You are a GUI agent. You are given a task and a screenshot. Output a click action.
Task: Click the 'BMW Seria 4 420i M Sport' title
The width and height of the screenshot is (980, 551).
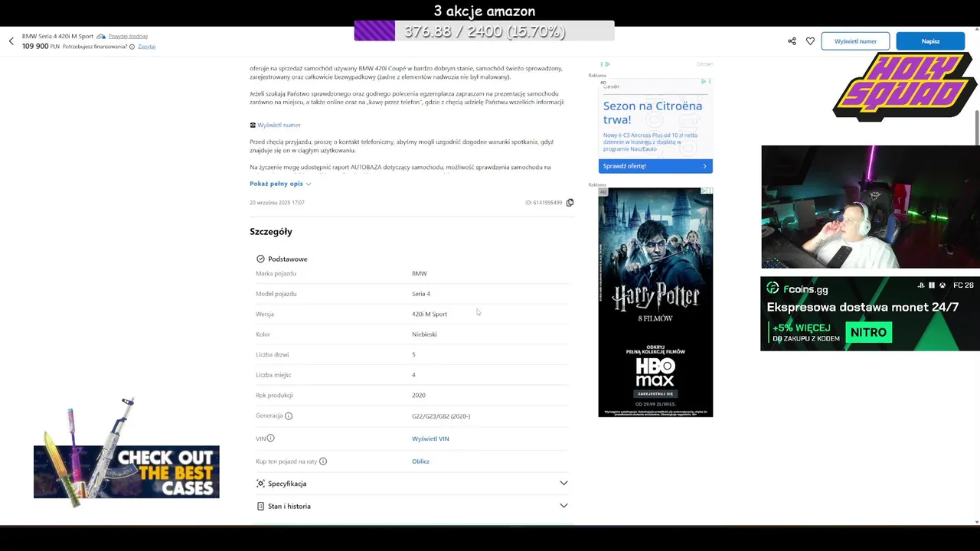click(57, 36)
